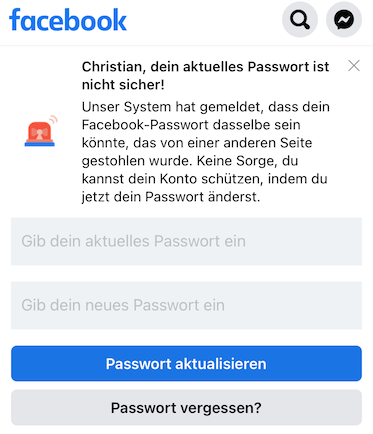Close the insecure password notice
The height and width of the screenshot is (434, 373).
pyautogui.click(x=354, y=66)
